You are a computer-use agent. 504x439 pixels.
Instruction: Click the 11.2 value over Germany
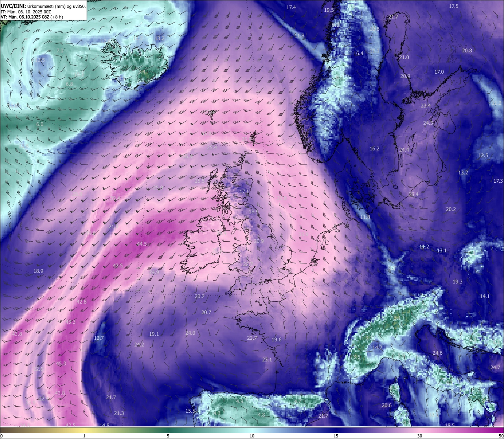(424, 246)
